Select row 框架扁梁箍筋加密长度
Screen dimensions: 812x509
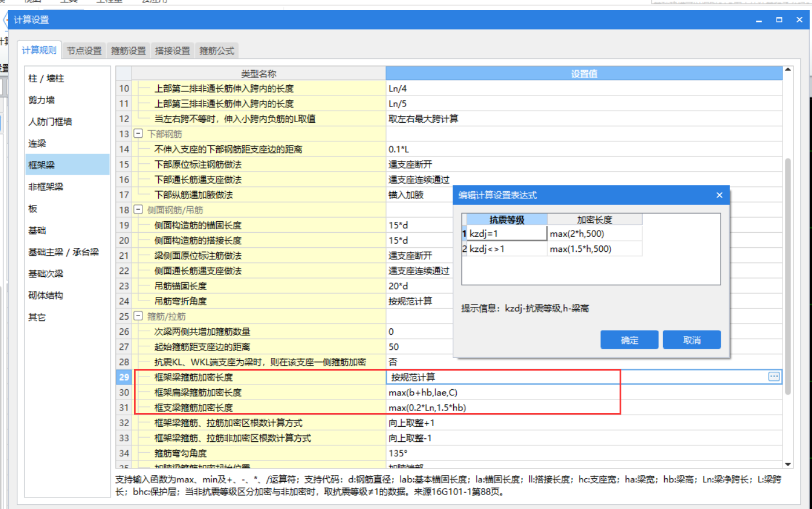(259, 392)
